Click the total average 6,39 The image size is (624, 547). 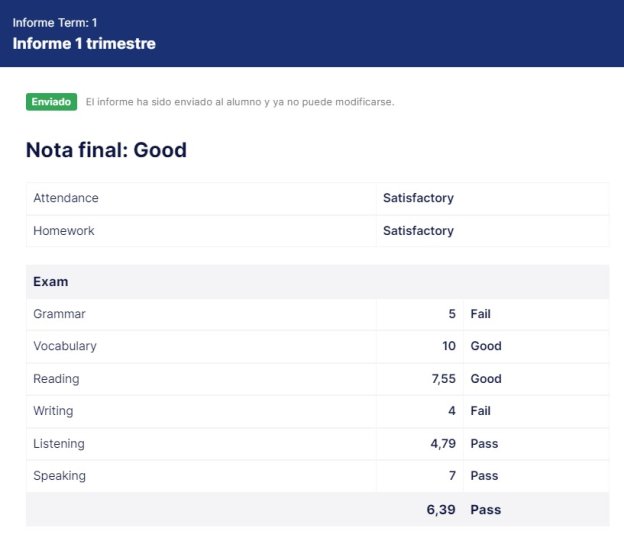point(441,510)
